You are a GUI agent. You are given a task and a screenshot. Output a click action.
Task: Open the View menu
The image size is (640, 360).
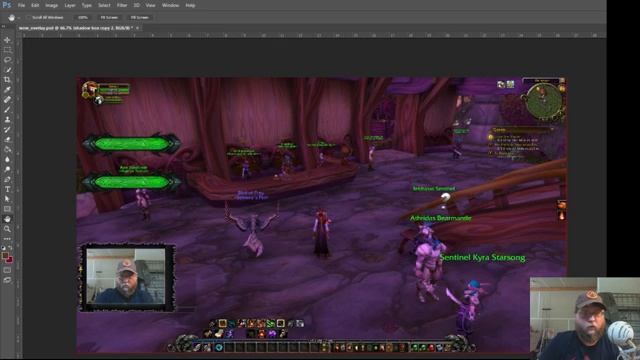tap(151, 5)
